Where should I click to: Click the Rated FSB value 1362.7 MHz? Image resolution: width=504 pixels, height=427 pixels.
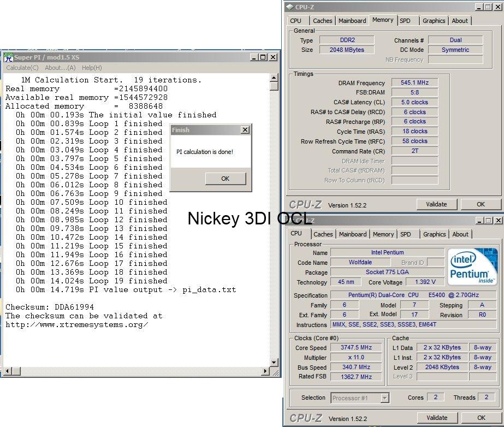356,377
